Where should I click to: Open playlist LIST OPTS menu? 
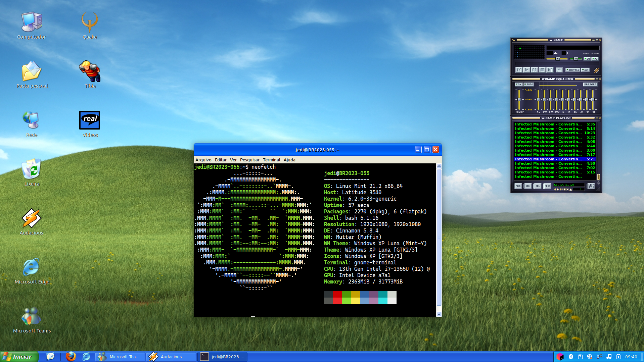[x=591, y=186]
